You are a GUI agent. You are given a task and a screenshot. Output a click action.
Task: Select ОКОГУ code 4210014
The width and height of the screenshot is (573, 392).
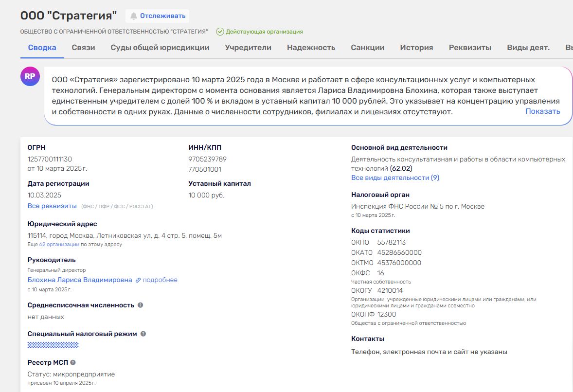click(390, 291)
